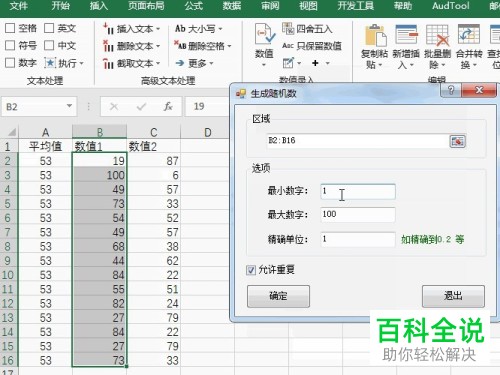Switch to the AudTool ribbon tab
Screen dimensions: 500x375
(451, 6)
